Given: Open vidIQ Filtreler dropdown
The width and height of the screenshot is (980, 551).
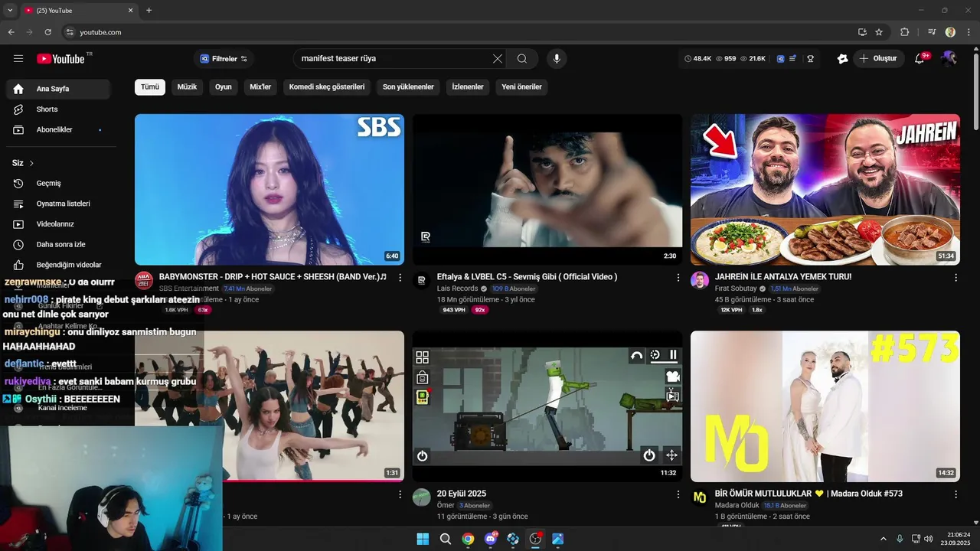Looking at the screenshot, I should [224, 59].
